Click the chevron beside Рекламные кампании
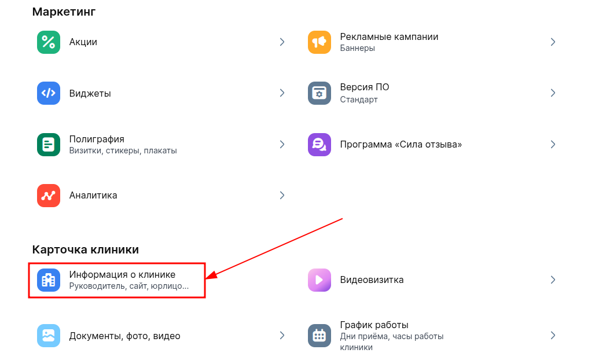Screen dimensions: 595x364 coord(553,42)
